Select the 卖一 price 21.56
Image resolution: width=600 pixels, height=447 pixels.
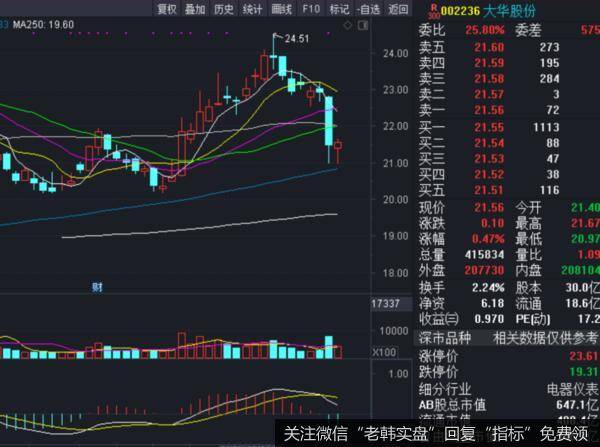pos(489,110)
